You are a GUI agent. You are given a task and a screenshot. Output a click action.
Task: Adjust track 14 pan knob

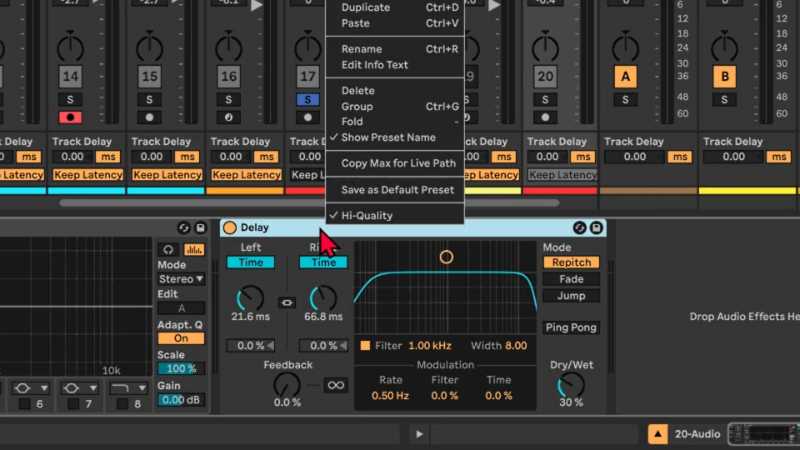tap(70, 48)
